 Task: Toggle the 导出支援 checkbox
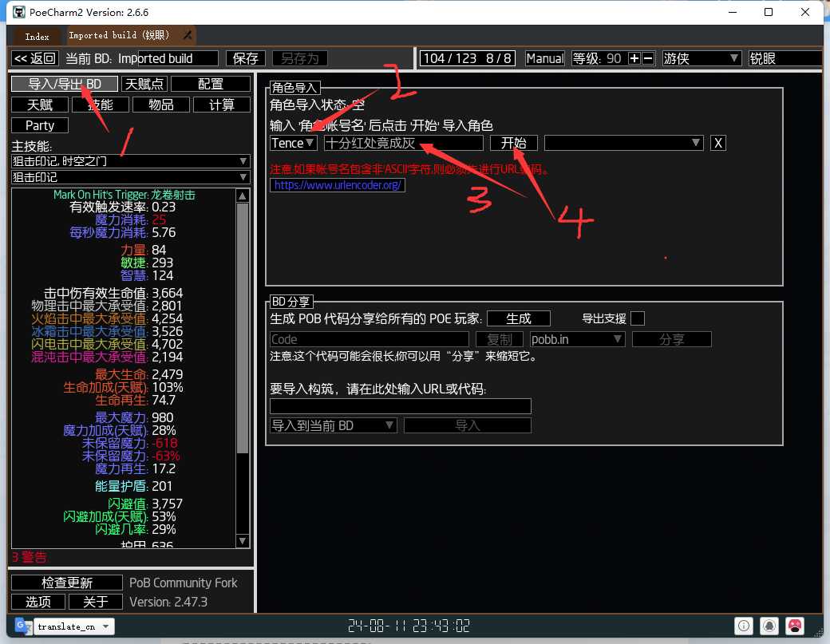(638, 318)
